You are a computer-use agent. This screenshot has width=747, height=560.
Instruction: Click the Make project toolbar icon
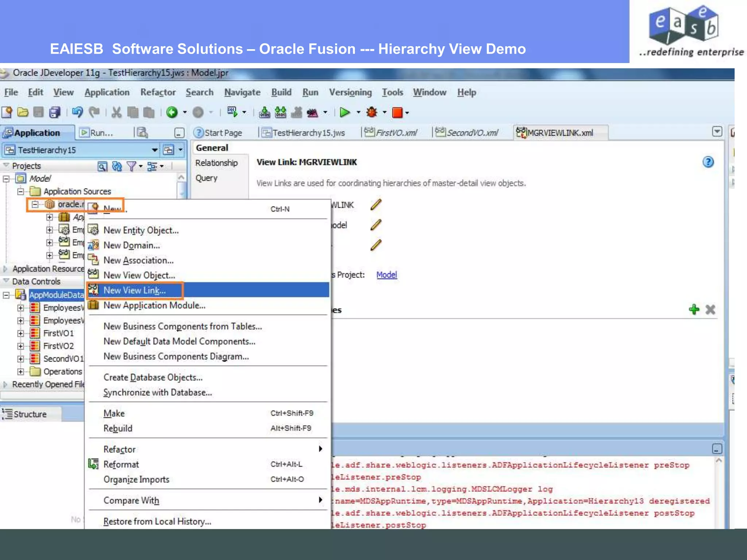point(264,112)
